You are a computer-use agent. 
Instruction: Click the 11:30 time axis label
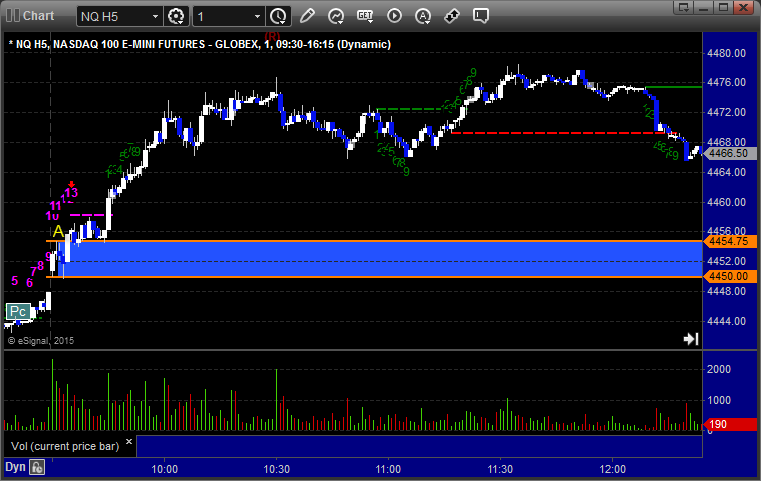[500, 469]
